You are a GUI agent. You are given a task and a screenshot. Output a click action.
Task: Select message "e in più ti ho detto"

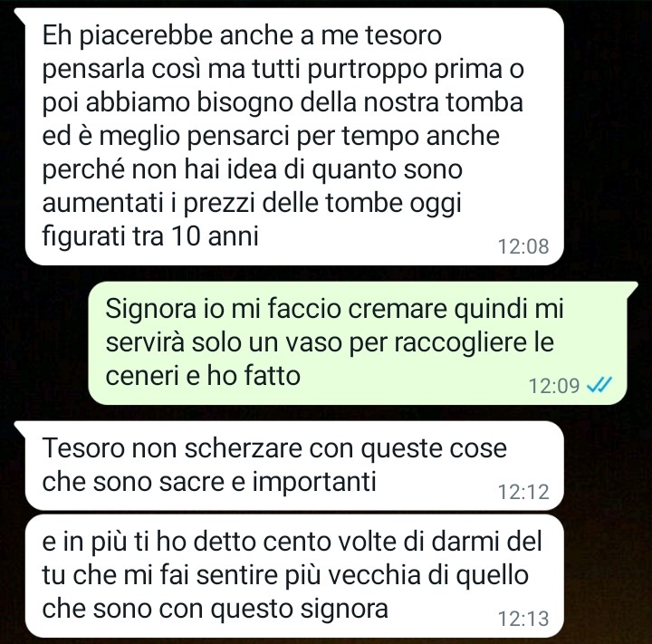click(x=294, y=576)
